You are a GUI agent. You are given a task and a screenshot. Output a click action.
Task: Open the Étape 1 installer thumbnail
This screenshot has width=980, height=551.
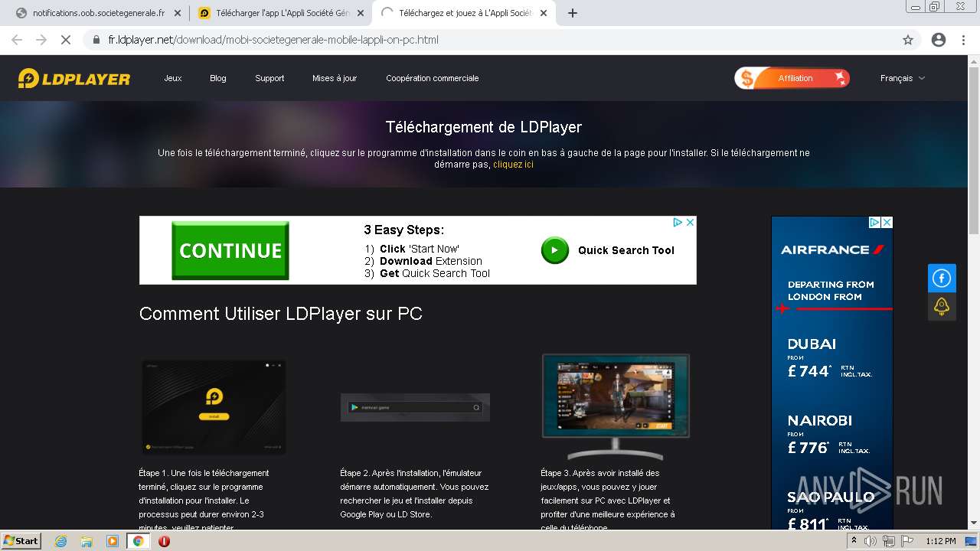click(x=214, y=406)
